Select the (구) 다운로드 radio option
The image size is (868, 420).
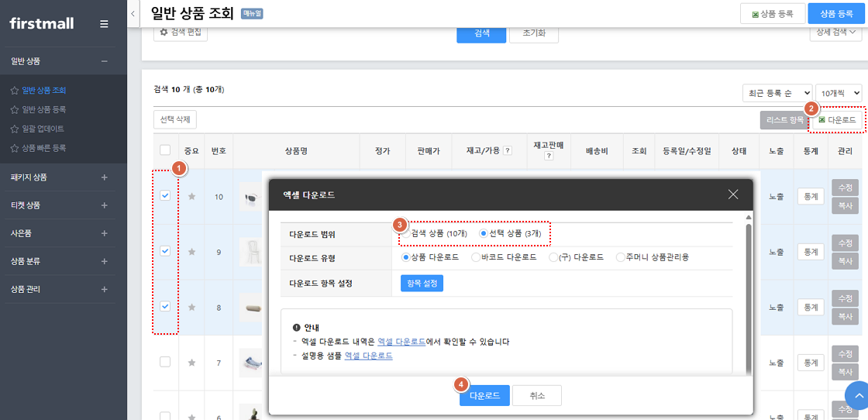(553, 257)
